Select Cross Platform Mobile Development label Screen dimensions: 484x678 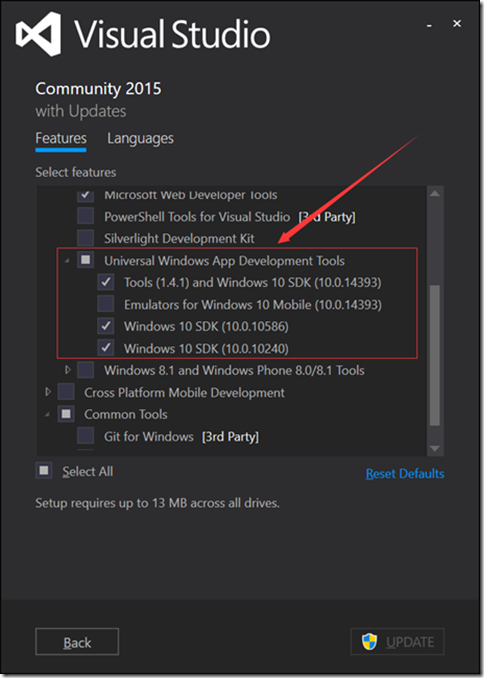tap(184, 393)
